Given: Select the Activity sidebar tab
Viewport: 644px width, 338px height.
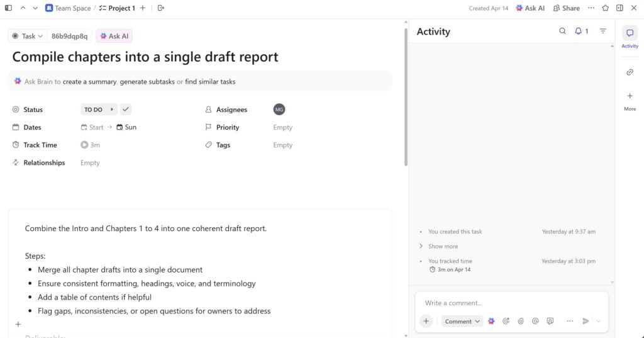Looking at the screenshot, I should tap(630, 37).
